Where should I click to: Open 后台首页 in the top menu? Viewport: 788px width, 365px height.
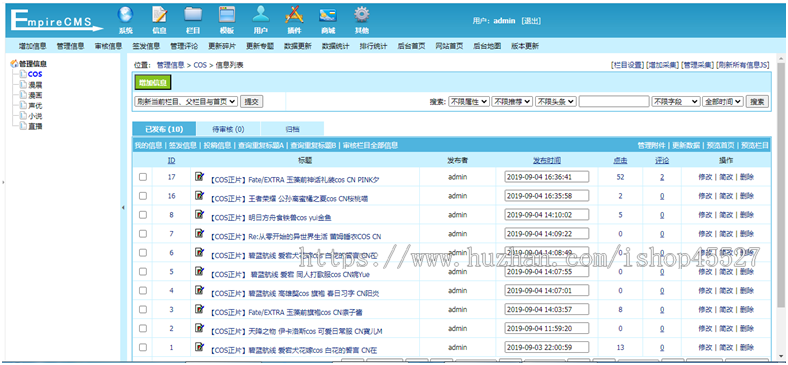[x=411, y=46]
